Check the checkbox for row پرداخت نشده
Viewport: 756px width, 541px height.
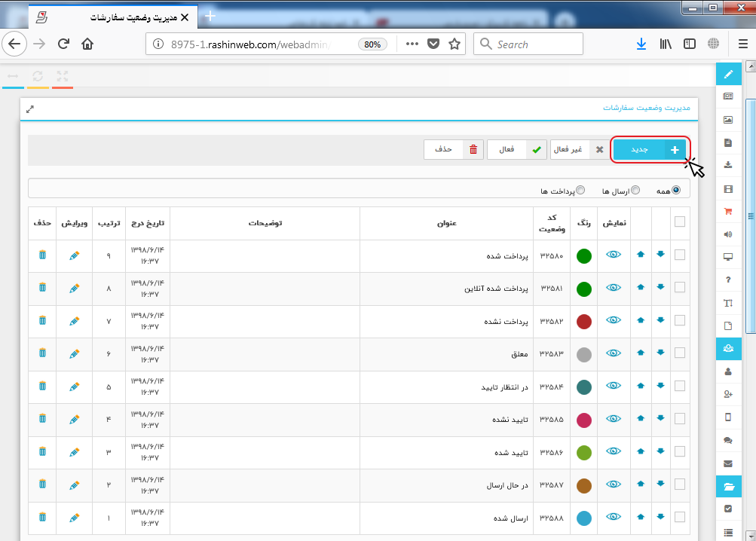pos(680,320)
